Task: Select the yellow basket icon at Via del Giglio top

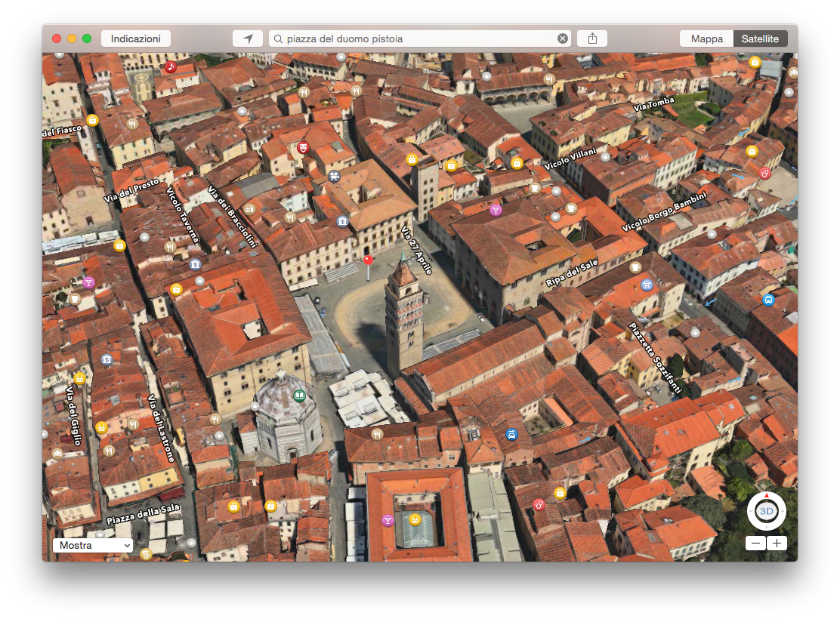Action: tap(79, 378)
